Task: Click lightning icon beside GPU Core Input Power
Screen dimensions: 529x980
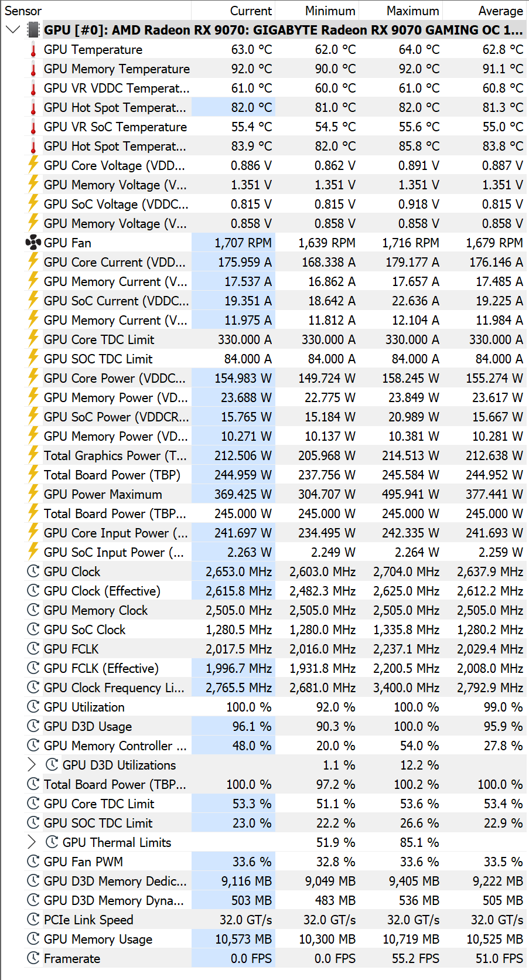Action: (x=33, y=533)
